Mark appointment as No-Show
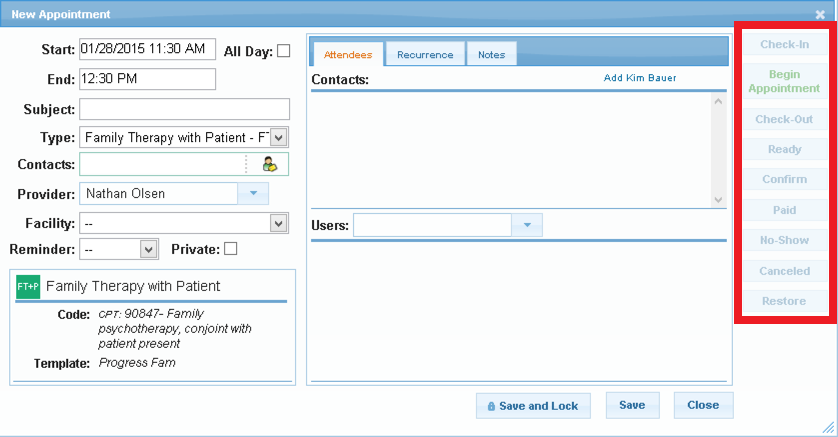The height and width of the screenshot is (437, 838). click(785, 240)
